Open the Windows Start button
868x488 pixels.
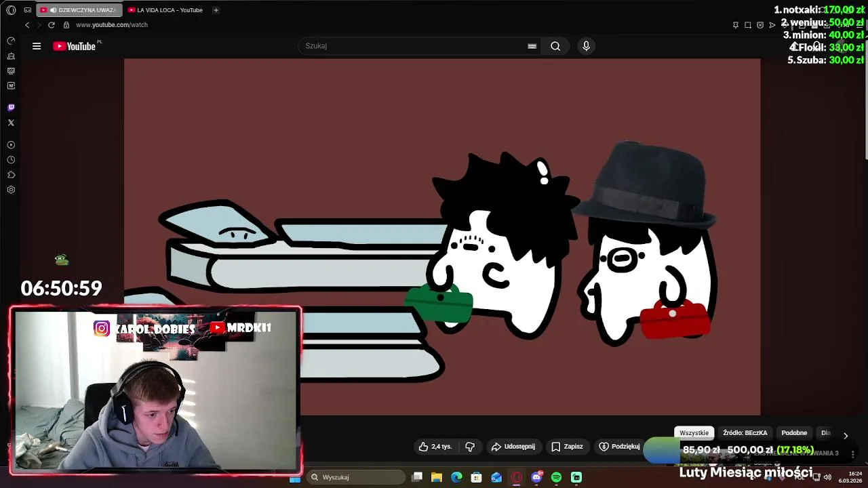295,478
